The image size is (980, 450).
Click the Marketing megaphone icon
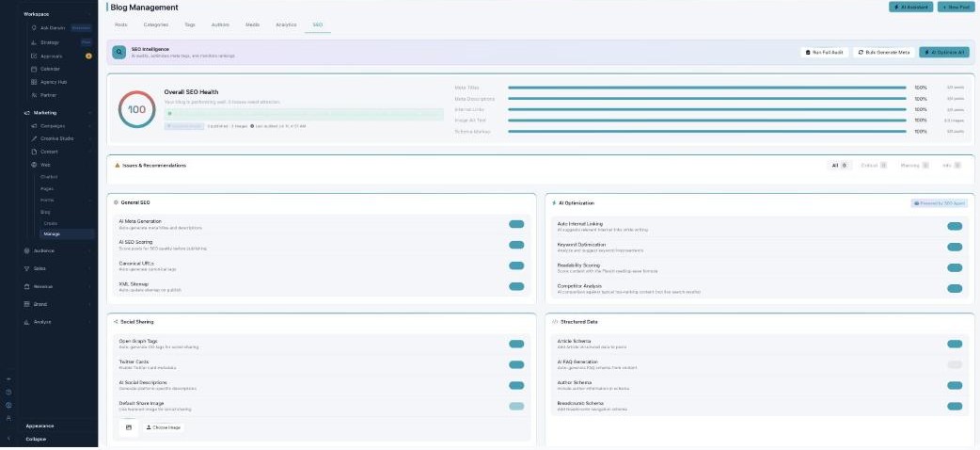27,113
